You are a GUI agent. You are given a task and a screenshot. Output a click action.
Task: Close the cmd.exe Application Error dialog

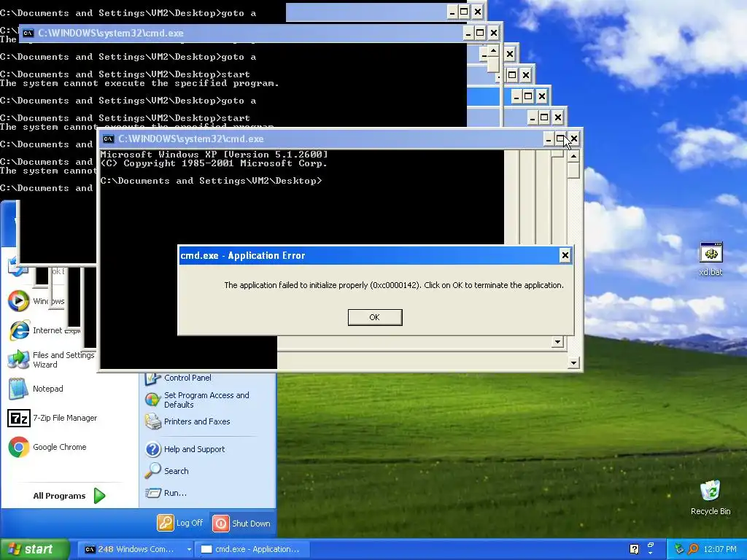coord(565,255)
